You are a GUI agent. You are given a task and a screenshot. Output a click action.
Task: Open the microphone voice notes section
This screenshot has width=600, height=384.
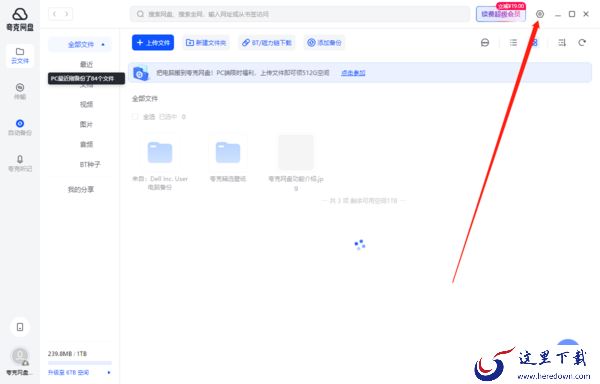pyautogui.click(x=20, y=163)
